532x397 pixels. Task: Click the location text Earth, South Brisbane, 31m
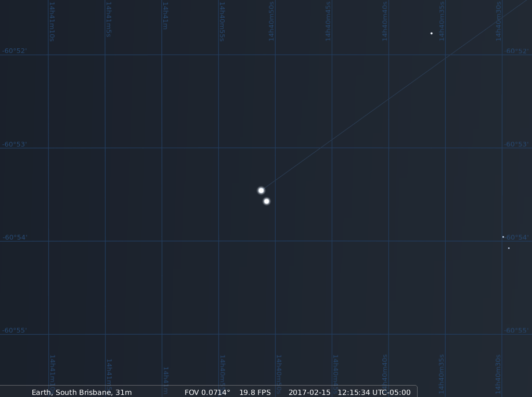(x=82, y=392)
